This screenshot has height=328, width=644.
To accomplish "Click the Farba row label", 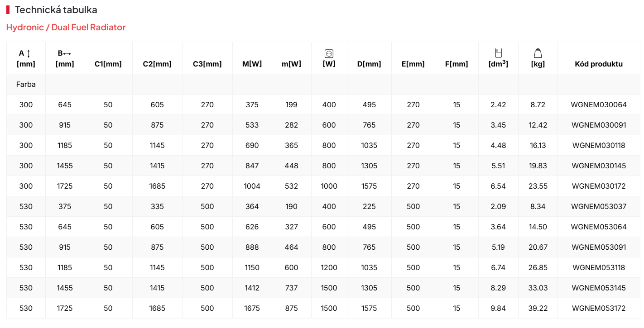I will [x=26, y=84].
